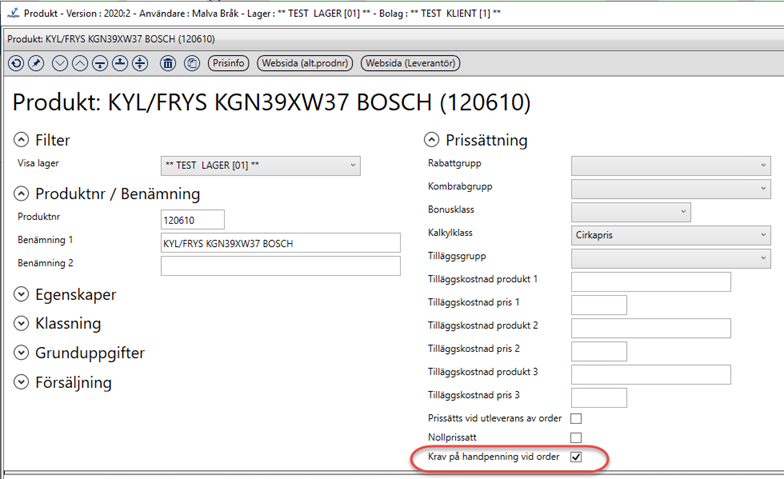Uncheck Krav på handpenning vid order
The height and width of the screenshot is (479, 784).
pyautogui.click(x=576, y=457)
